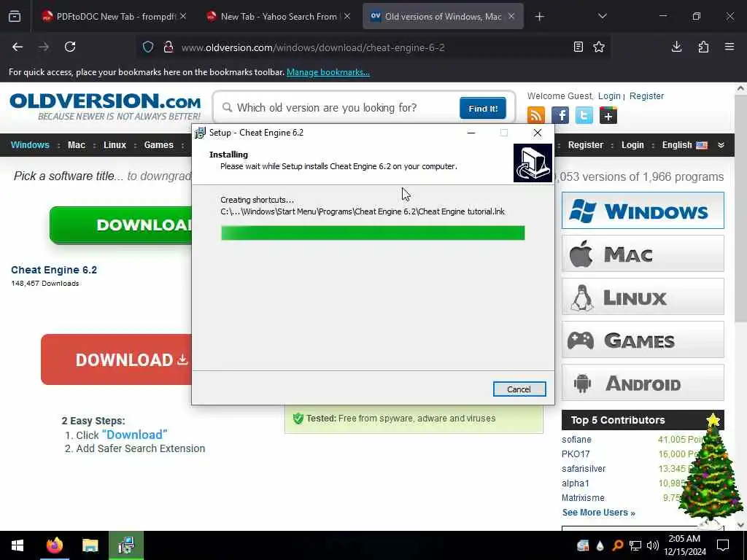Open the Linux nav menu item

pyautogui.click(x=115, y=145)
